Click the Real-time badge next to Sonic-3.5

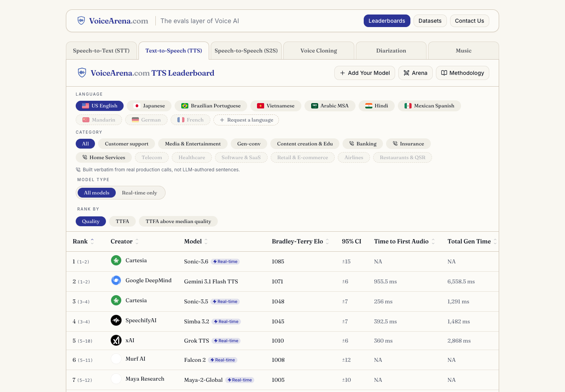(x=225, y=301)
